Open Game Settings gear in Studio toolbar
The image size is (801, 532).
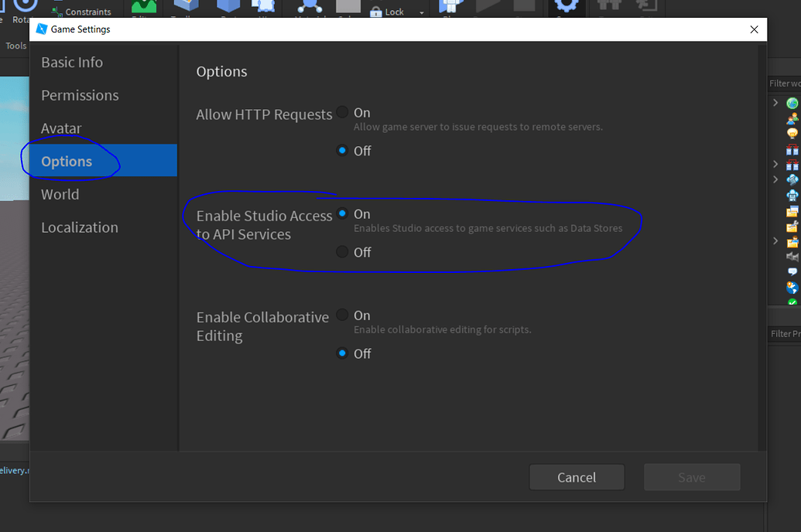(566, 7)
